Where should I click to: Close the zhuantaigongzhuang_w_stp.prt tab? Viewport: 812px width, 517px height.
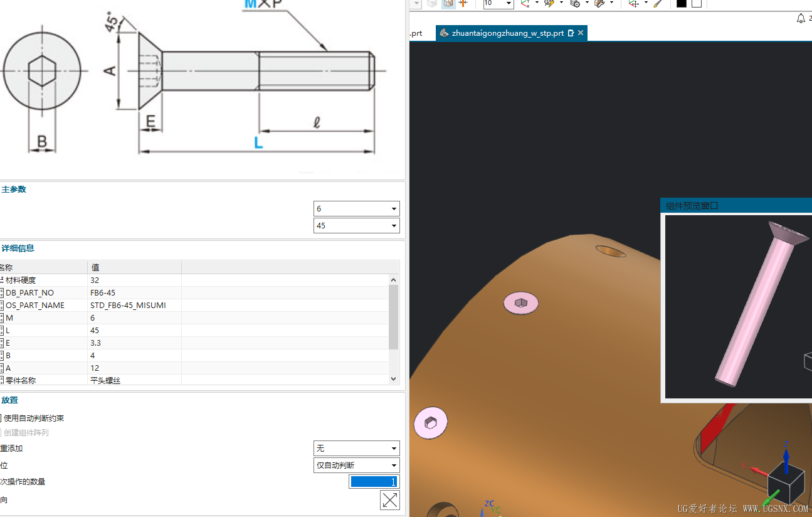(581, 33)
